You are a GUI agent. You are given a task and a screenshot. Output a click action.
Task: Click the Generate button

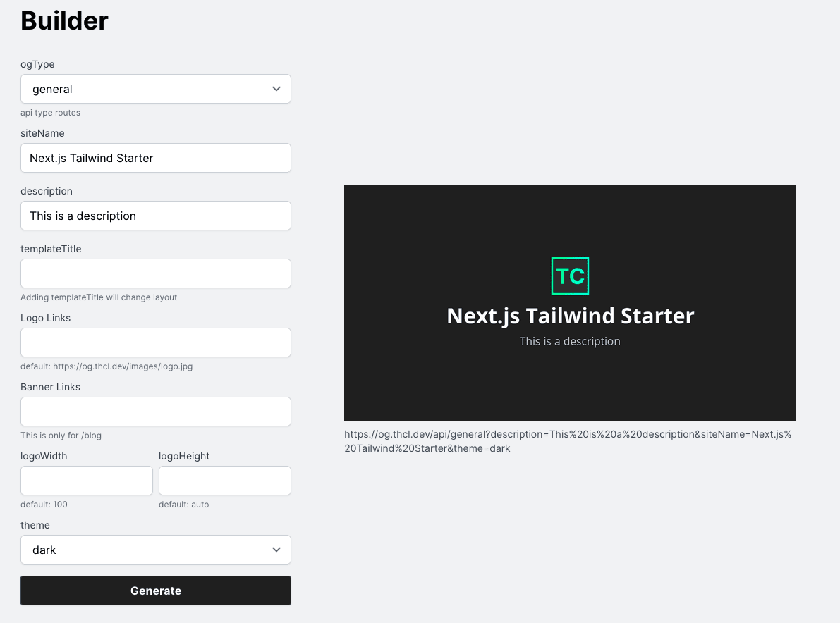(x=155, y=591)
